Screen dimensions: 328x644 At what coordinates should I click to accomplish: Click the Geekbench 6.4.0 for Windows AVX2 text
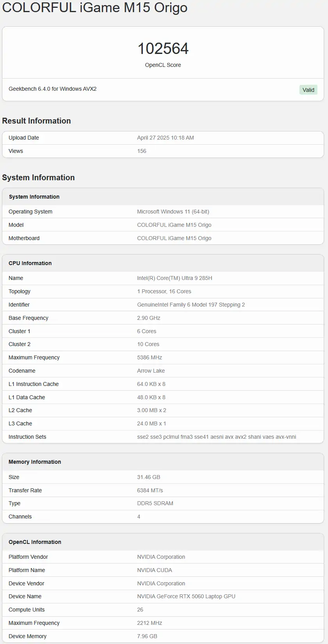[53, 89]
